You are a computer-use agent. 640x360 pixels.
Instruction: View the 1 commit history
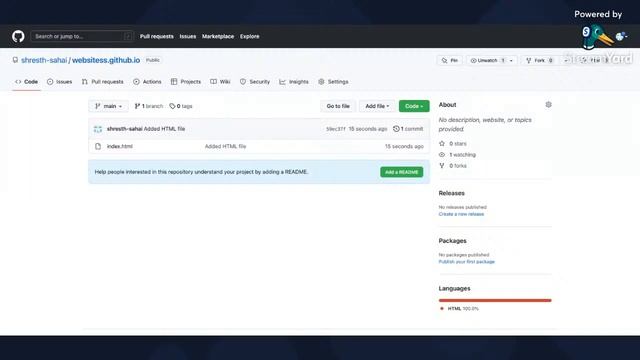[x=408, y=129]
